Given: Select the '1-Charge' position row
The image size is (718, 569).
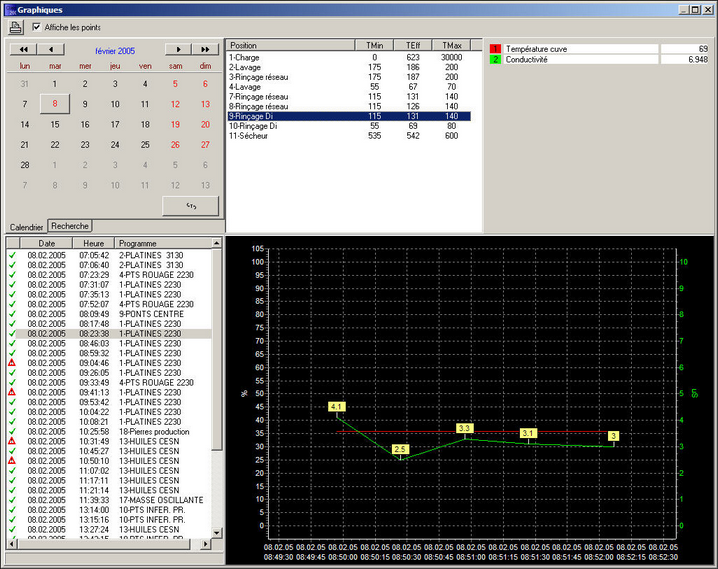Looking at the screenshot, I should tap(349, 58).
